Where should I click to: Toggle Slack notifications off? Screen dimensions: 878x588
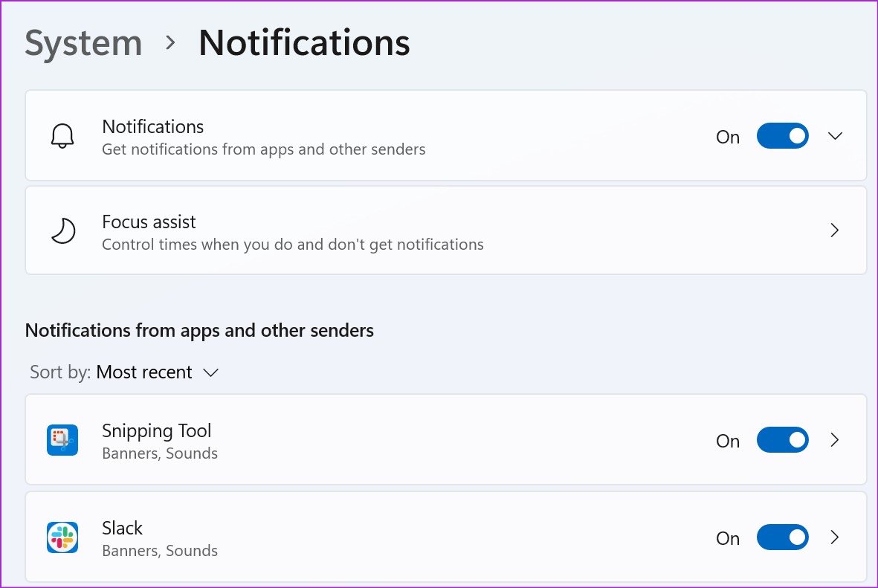782,537
